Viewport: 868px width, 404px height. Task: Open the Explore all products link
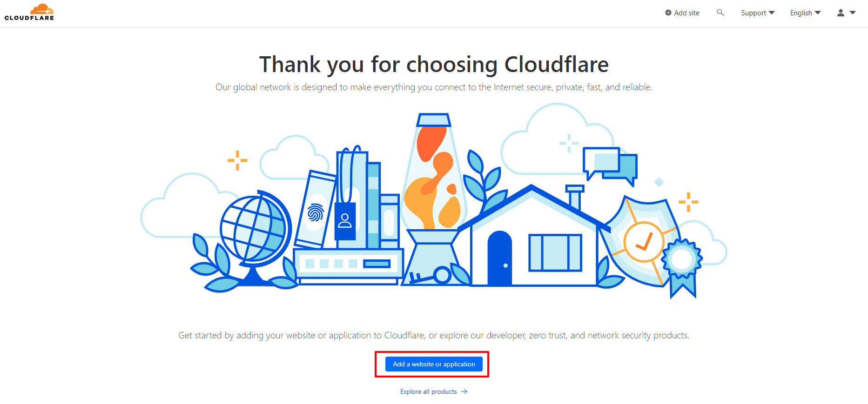429,391
